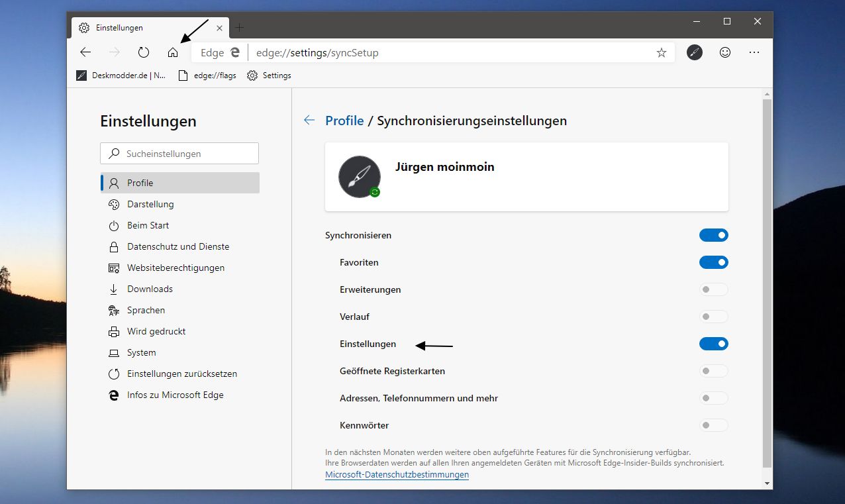Click the Sprachen language icon
The height and width of the screenshot is (504, 845).
click(x=114, y=311)
